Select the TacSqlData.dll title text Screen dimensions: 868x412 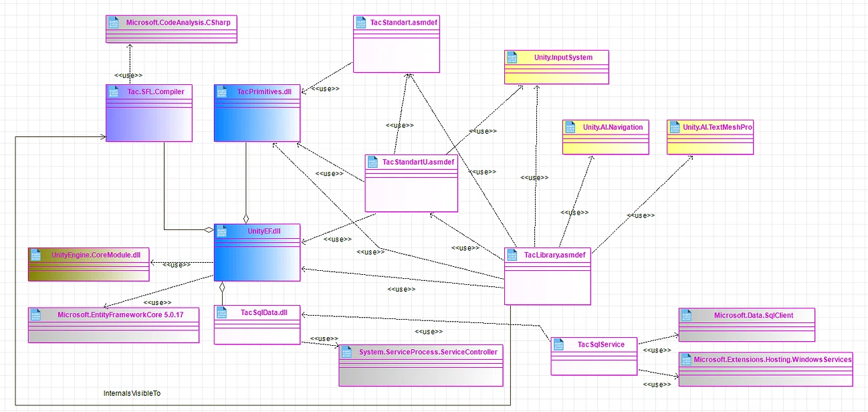[x=263, y=312]
